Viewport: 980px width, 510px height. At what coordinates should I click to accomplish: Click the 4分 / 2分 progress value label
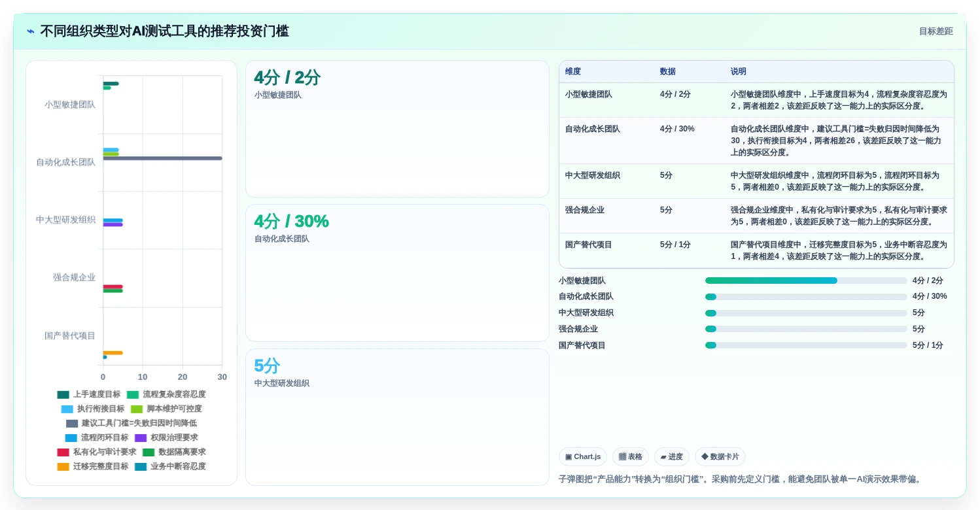coord(928,280)
